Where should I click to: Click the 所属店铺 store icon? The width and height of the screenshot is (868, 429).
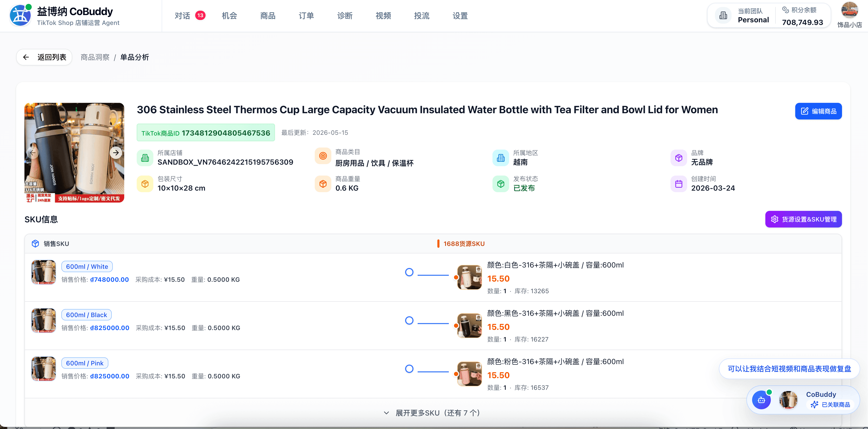point(145,158)
